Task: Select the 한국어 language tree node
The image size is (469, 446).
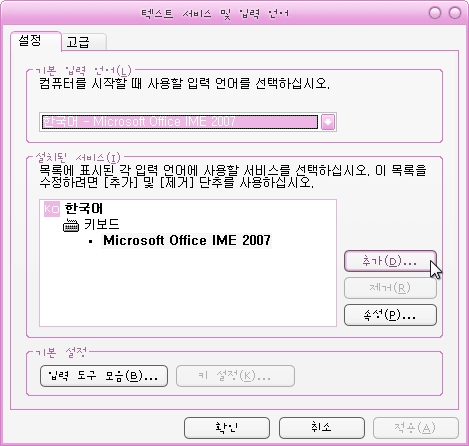Action: (84, 209)
